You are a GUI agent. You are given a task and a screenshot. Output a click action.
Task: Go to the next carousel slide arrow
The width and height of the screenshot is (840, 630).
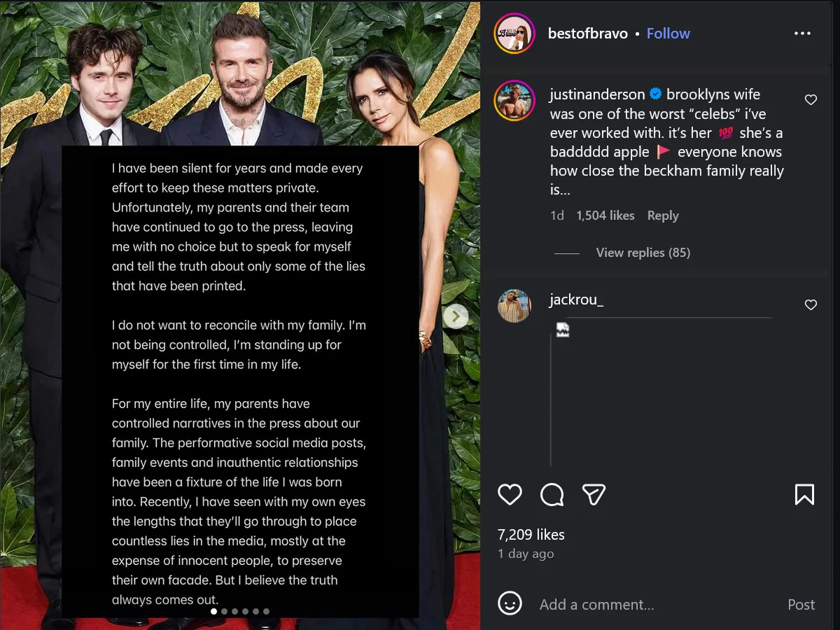[x=456, y=316]
